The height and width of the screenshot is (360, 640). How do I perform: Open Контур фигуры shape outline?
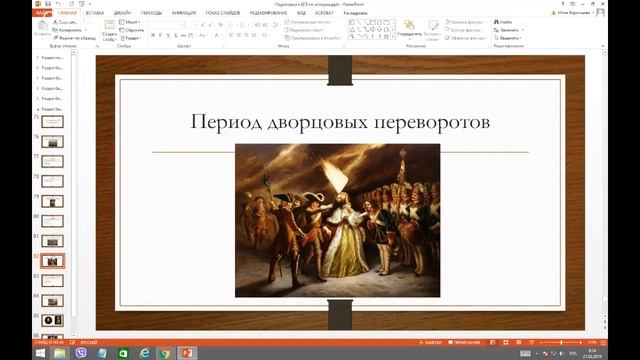tap(464, 30)
